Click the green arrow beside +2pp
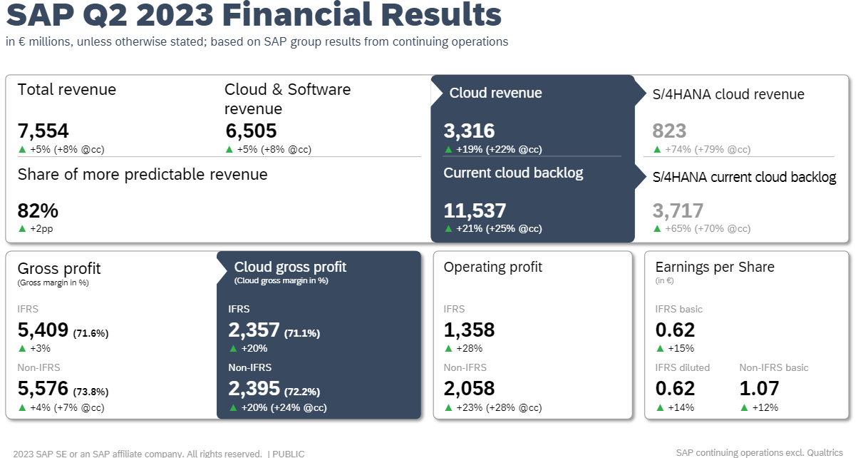The height and width of the screenshot is (458, 868). pos(22,228)
